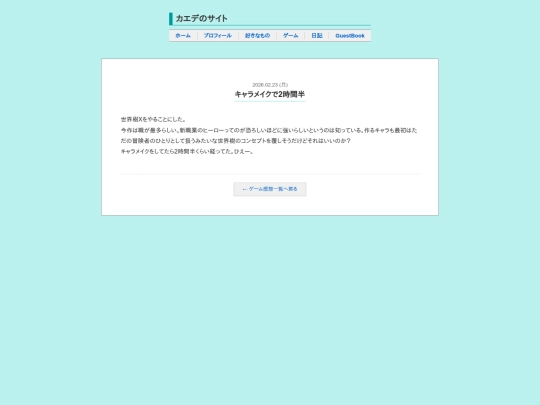Viewport: 540px width, 405px height.
Task: Click the line starting 今作は職が最多らしい
Action: tap(269, 130)
